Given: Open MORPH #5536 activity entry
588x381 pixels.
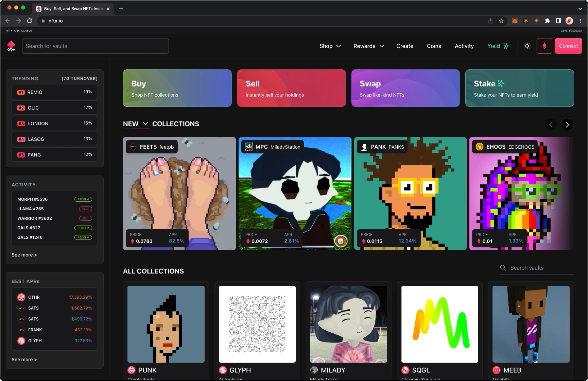Looking at the screenshot, I should [55, 199].
